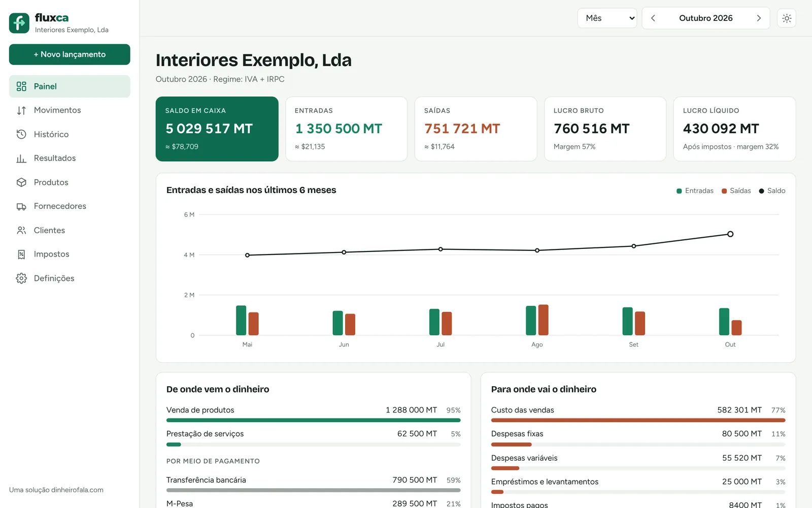Viewport: 812px width, 508px height.
Task: Create a new entry with Novo lançamento
Action: click(x=70, y=54)
